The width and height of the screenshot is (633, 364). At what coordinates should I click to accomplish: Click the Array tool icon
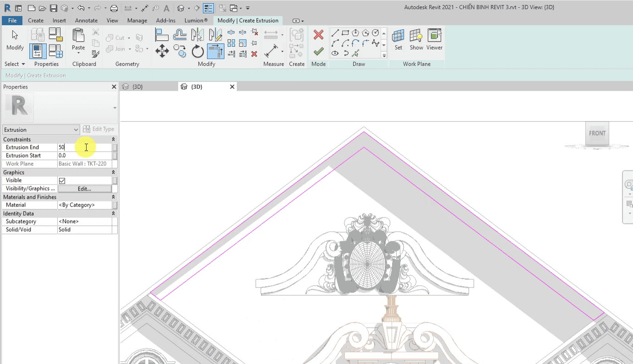coord(231,43)
